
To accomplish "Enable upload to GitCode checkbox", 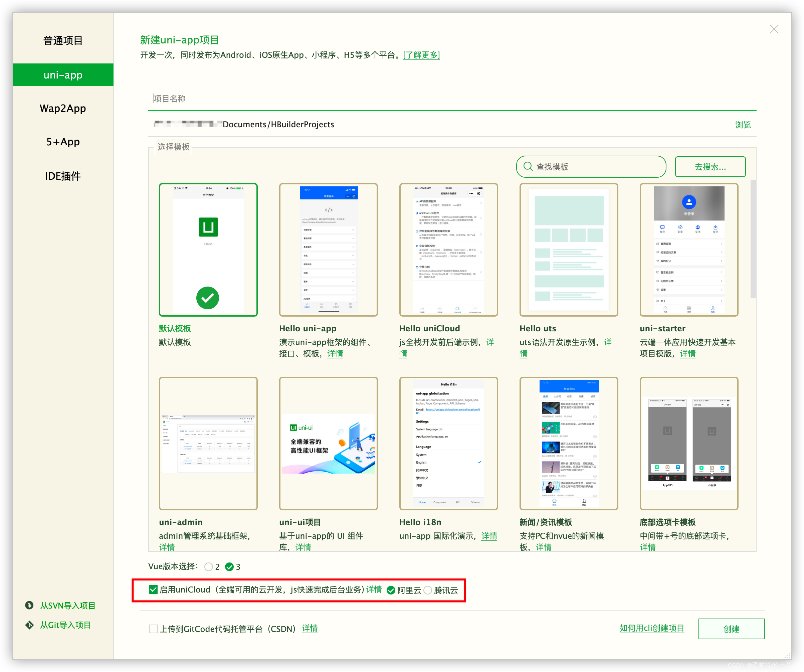I will pos(153,629).
